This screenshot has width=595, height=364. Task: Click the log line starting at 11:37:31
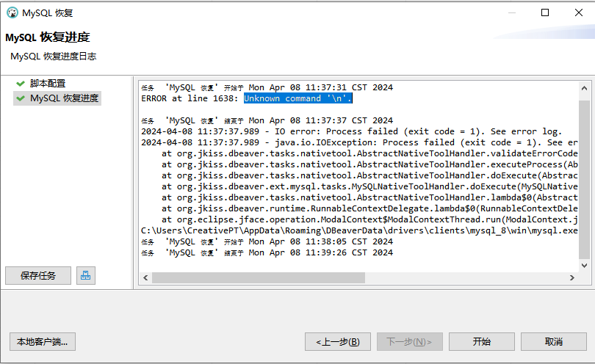(267, 87)
